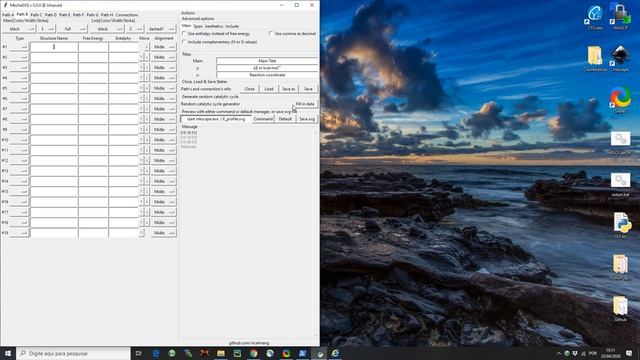Switch to Path A tab

pos(8,15)
